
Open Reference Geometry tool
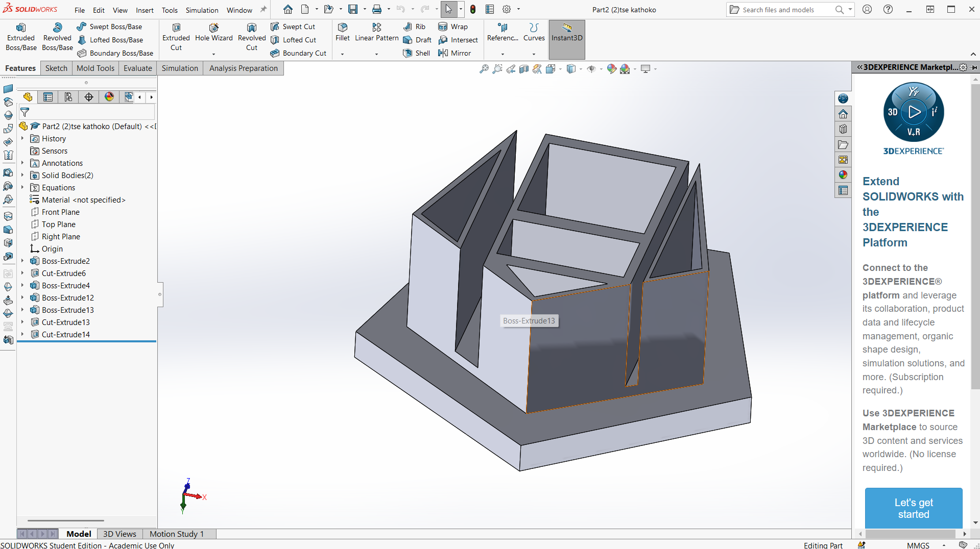(503, 33)
